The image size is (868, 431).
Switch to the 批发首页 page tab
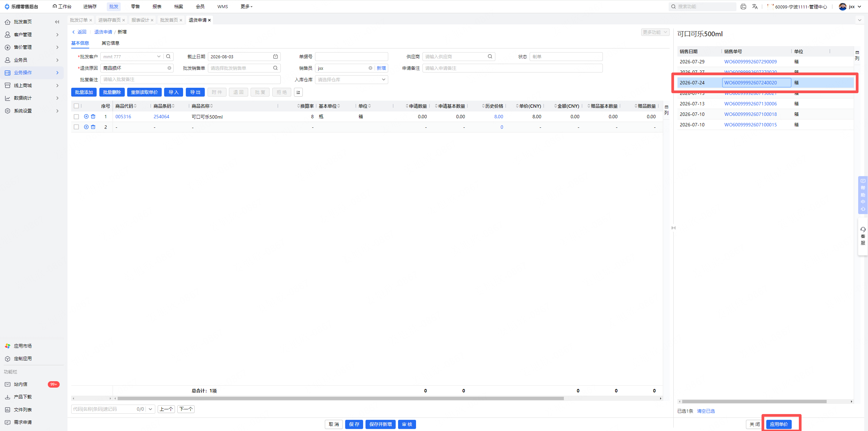(169, 20)
